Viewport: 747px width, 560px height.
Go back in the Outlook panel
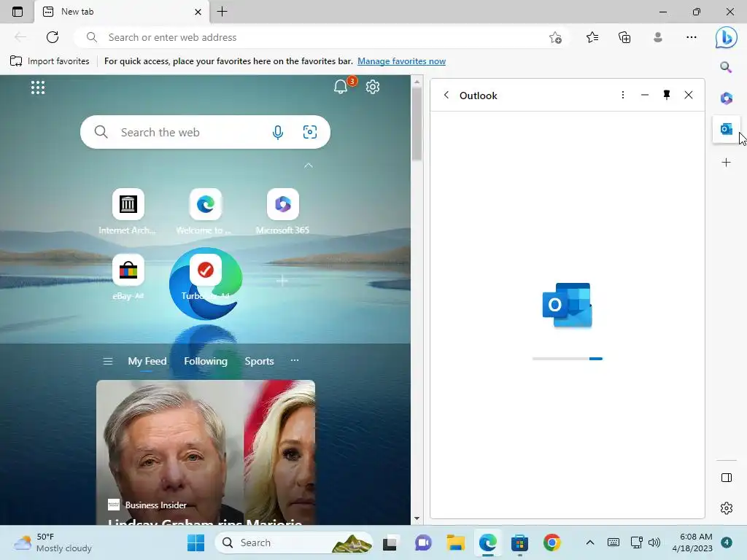[446, 95]
